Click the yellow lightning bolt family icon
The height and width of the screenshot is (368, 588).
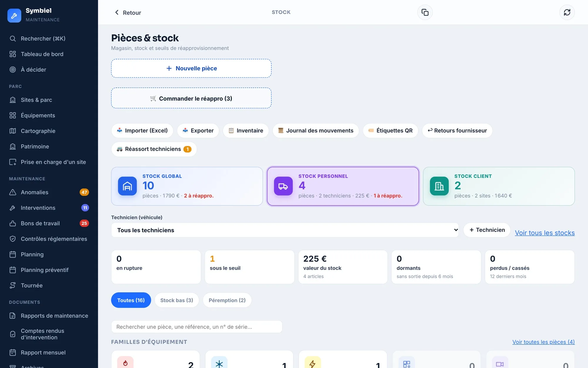313,362
